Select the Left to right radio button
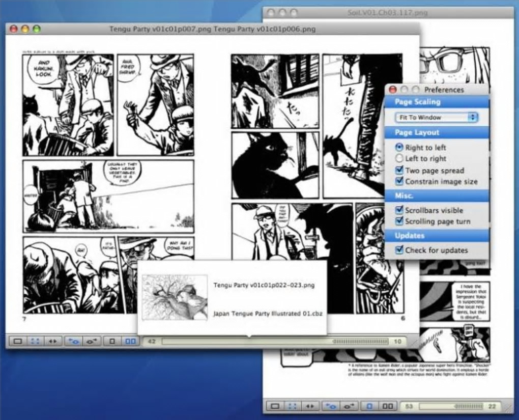Viewport: 519px width, 420px height. 399,158
